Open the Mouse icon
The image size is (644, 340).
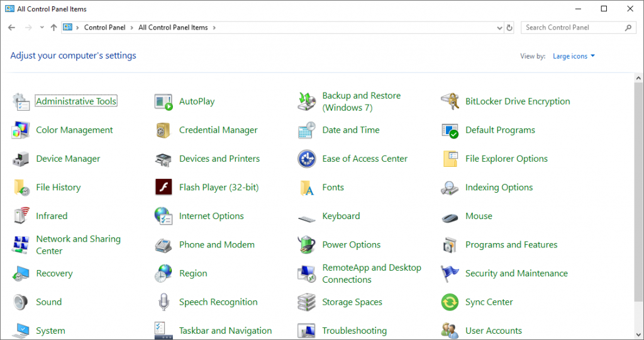pyautogui.click(x=450, y=217)
